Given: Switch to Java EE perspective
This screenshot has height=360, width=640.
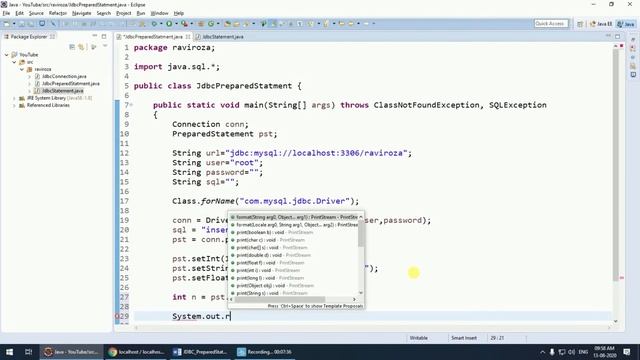Looking at the screenshot, I should coord(601,24).
